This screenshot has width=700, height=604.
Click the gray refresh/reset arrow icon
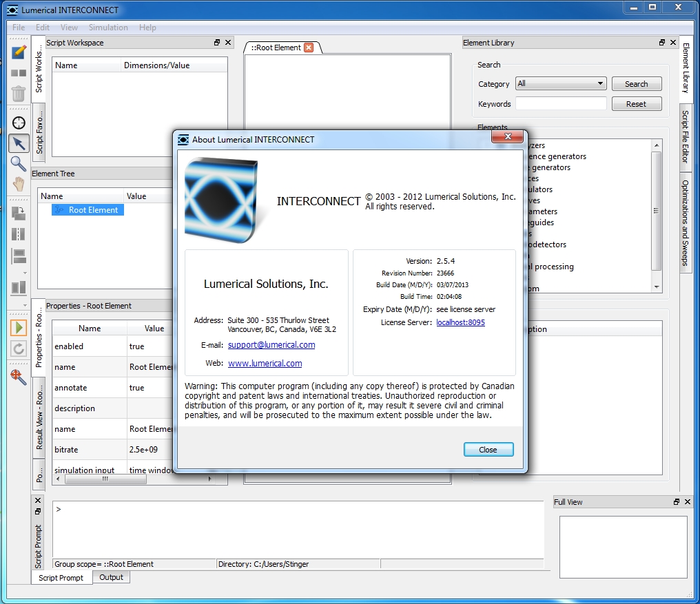click(19, 348)
